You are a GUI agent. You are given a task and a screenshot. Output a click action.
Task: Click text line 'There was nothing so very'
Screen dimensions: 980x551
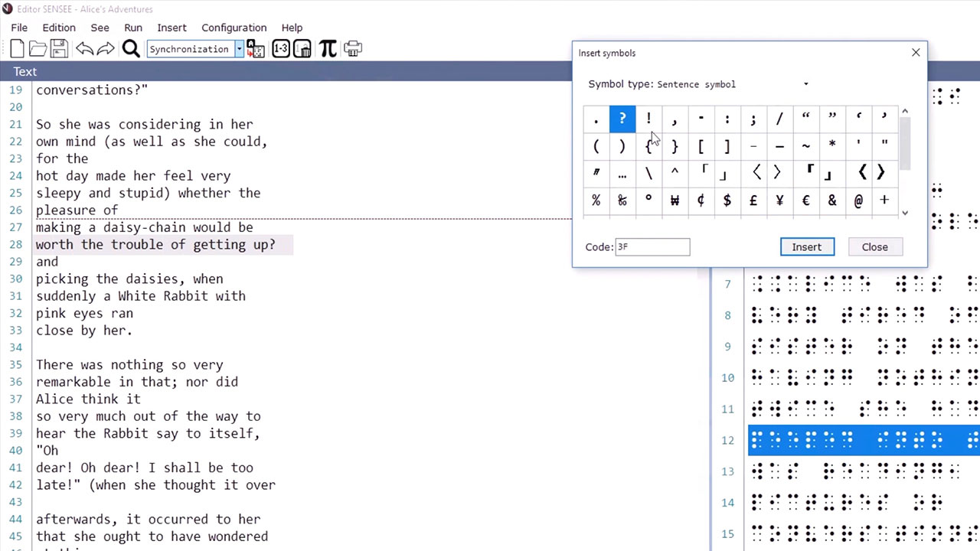click(x=129, y=365)
